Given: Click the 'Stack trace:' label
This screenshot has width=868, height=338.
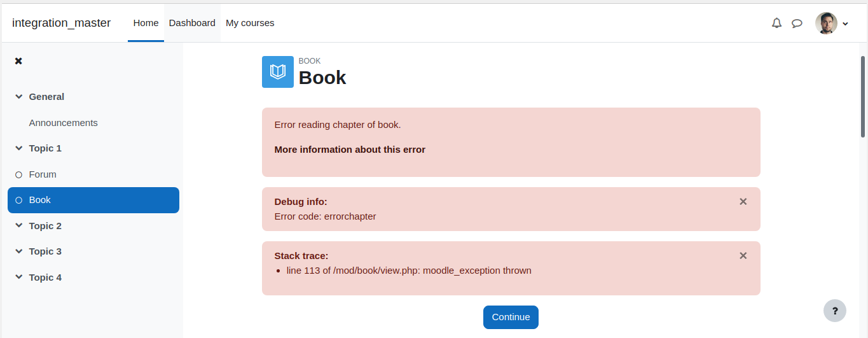Looking at the screenshot, I should coord(301,256).
